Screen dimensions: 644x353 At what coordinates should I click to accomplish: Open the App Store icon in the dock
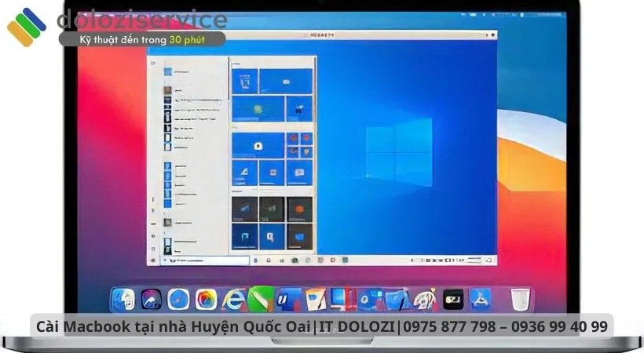click(480, 299)
